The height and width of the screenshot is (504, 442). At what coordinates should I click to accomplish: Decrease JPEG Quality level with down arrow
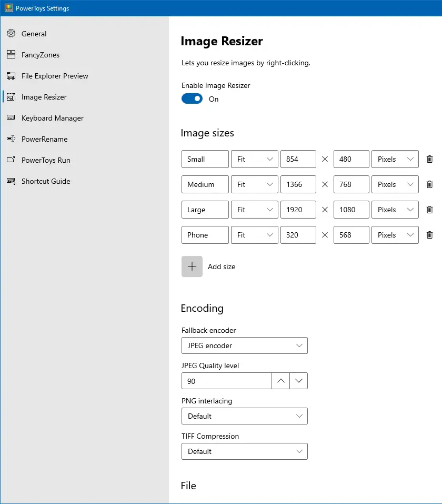pos(299,381)
